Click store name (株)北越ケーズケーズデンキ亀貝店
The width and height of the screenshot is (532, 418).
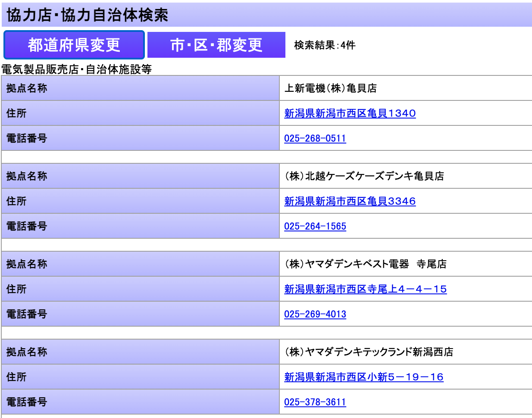pyautogui.click(x=364, y=176)
